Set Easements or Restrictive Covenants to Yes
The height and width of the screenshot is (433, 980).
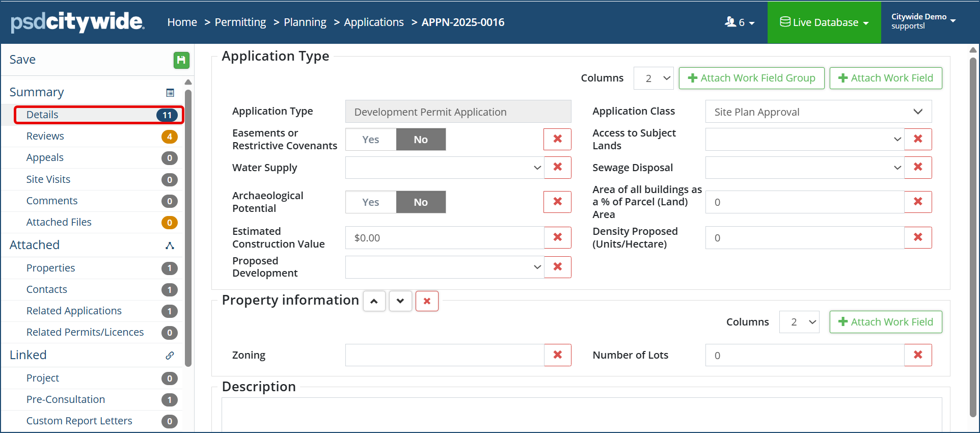371,140
